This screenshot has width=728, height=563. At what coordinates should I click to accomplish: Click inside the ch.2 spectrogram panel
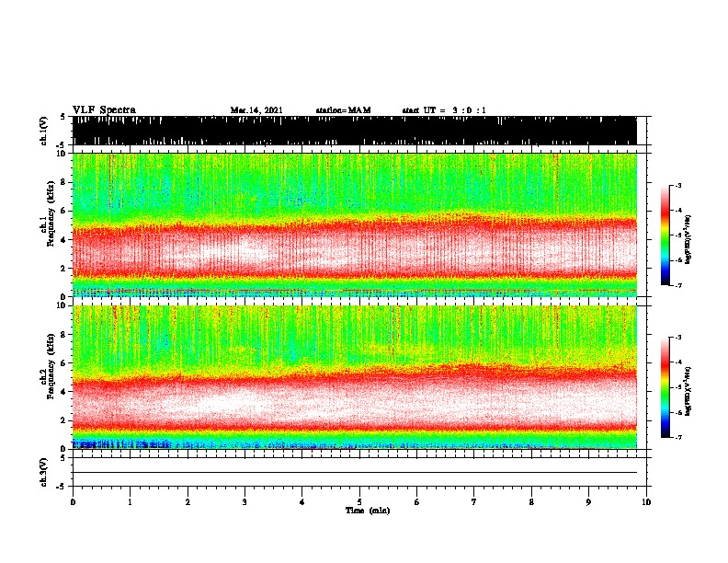pos(355,377)
